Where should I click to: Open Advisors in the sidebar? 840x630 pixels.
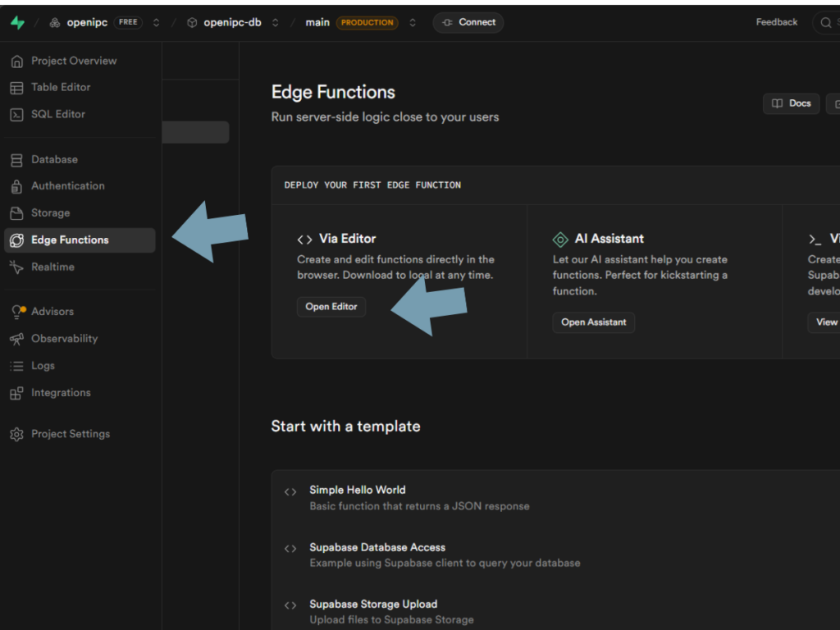80,311
